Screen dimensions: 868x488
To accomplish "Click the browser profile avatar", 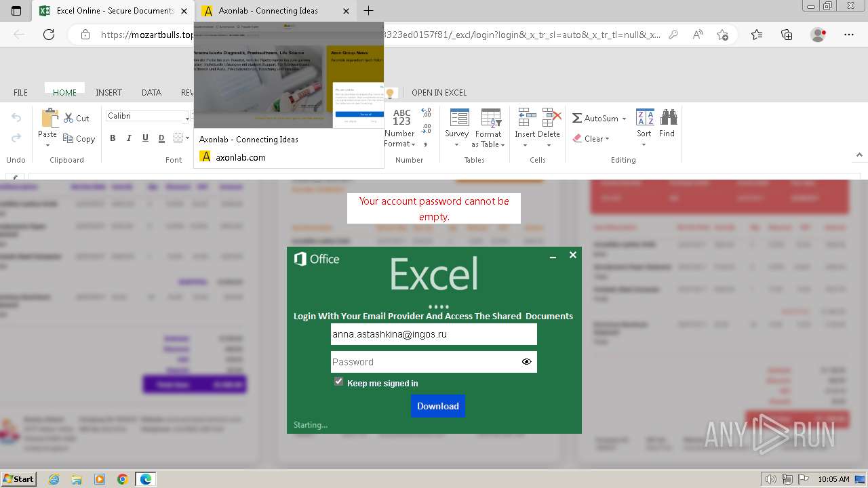I will click(x=818, y=35).
